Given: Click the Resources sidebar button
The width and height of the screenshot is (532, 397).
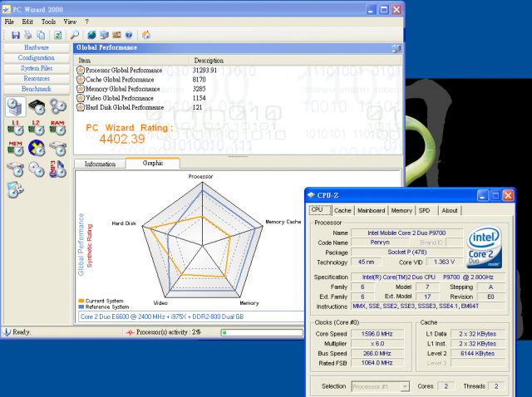Looking at the screenshot, I should pyautogui.click(x=37, y=78).
